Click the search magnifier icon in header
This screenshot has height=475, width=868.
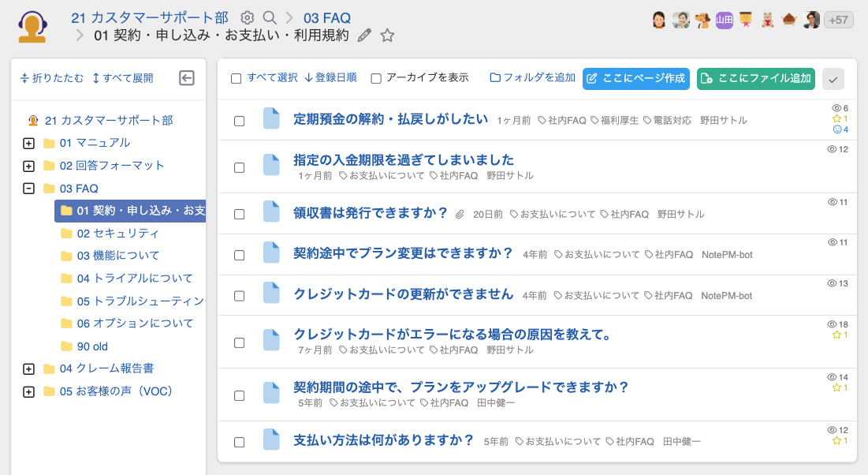pos(270,18)
